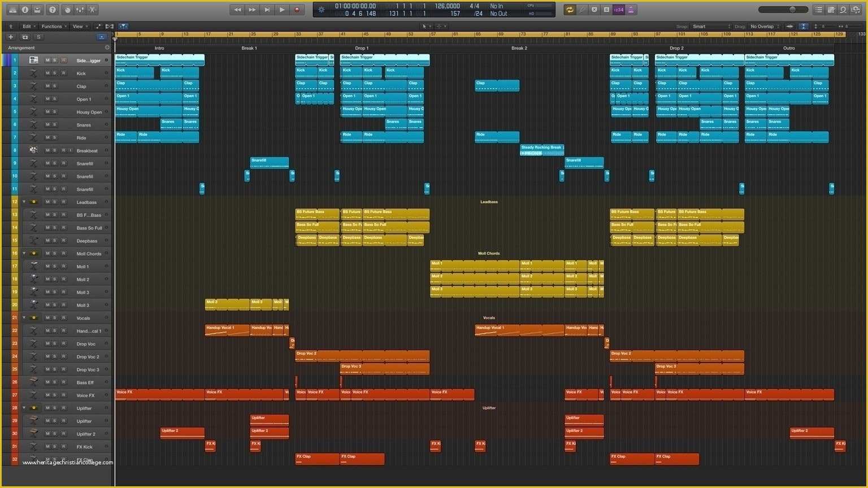Open the left-click tool pointer menu
Image resolution: width=868 pixels, height=488 pixels.
[427, 27]
